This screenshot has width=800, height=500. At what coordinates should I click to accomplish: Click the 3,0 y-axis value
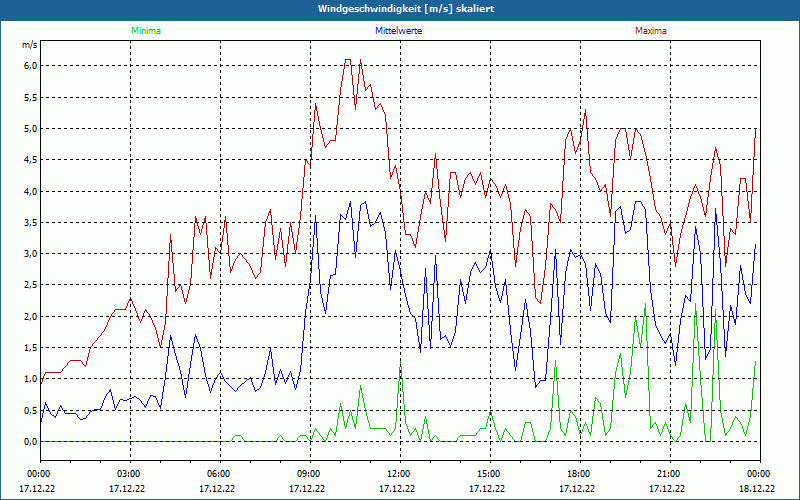click(x=30, y=254)
